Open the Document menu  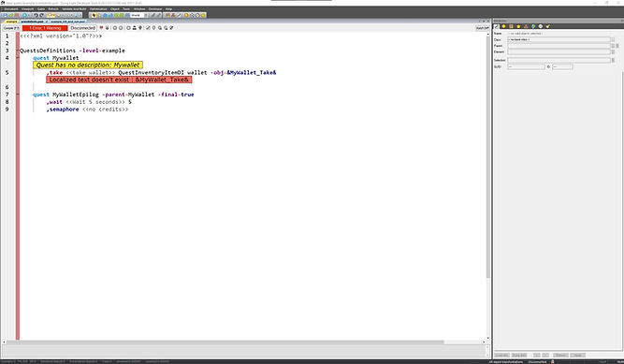[10, 8]
